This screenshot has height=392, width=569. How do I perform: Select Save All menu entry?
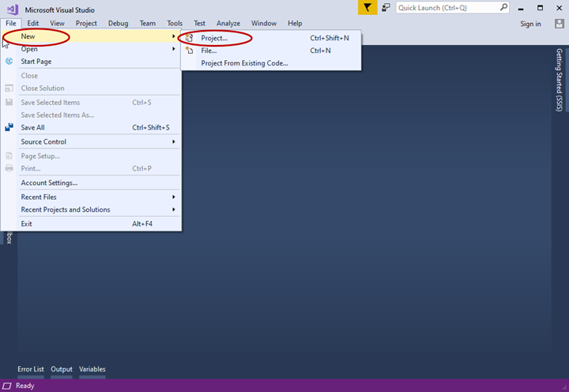pos(91,127)
